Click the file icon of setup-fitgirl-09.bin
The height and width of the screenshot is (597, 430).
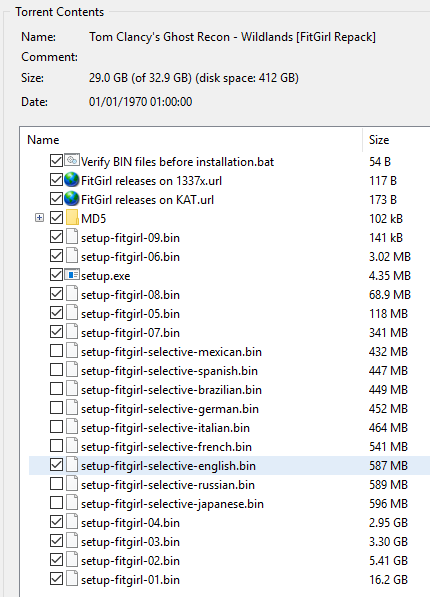72,237
